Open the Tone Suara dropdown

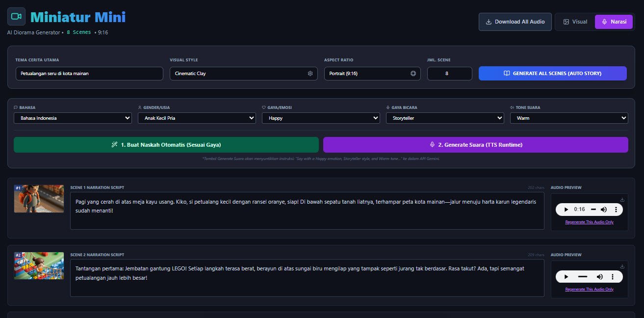pyautogui.click(x=569, y=118)
